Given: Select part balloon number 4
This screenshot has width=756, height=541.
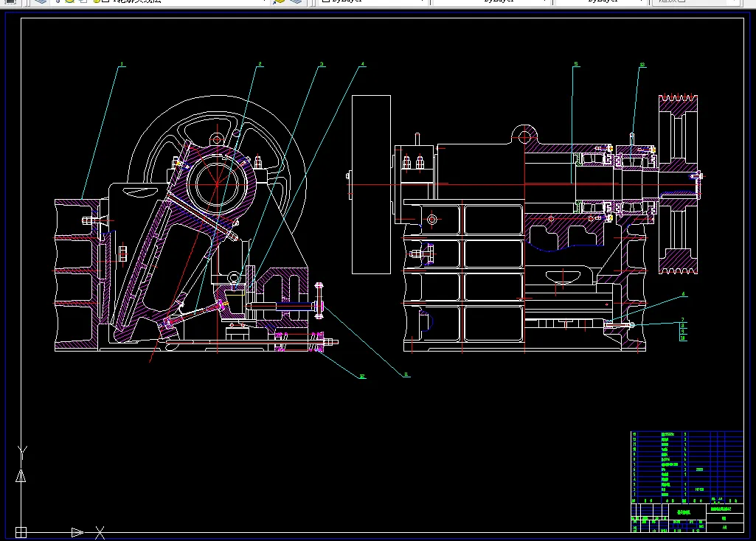Looking at the screenshot, I should coord(363,64).
